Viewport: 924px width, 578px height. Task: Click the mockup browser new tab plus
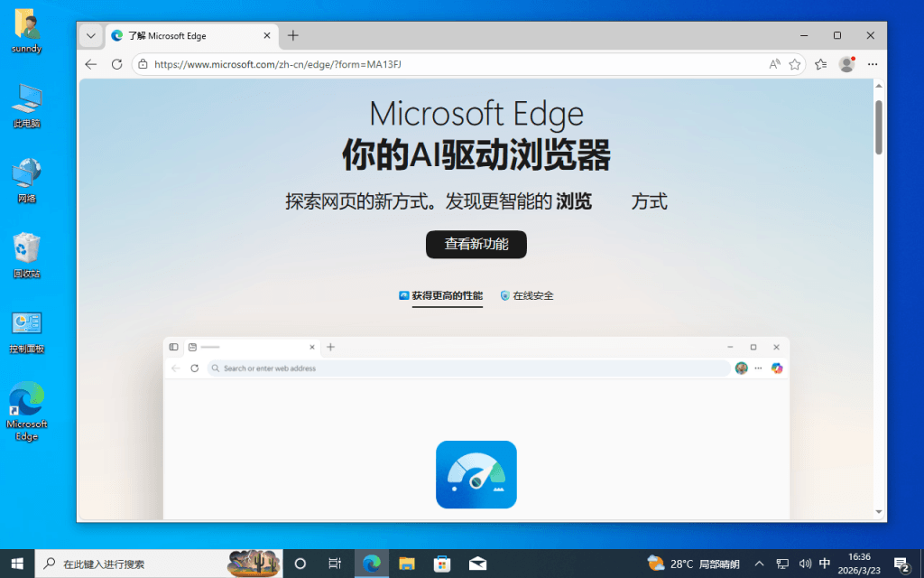tap(330, 347)
